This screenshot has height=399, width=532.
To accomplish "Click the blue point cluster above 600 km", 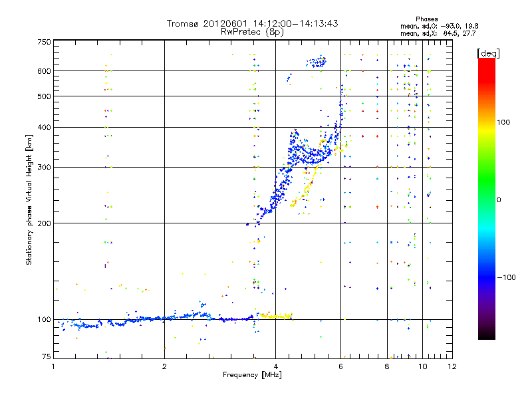I will [x=317, y=62].
